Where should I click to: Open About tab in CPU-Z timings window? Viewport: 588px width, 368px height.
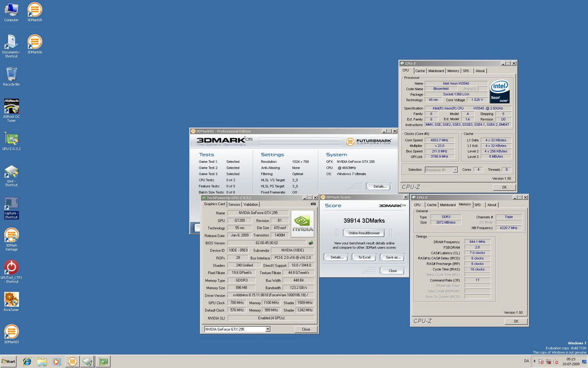click(x=491, y=205)
